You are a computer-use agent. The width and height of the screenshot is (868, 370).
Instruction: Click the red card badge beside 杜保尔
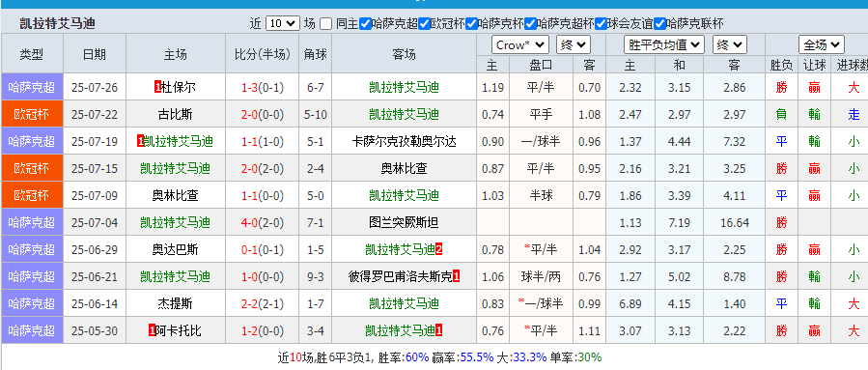coord(157,87)
